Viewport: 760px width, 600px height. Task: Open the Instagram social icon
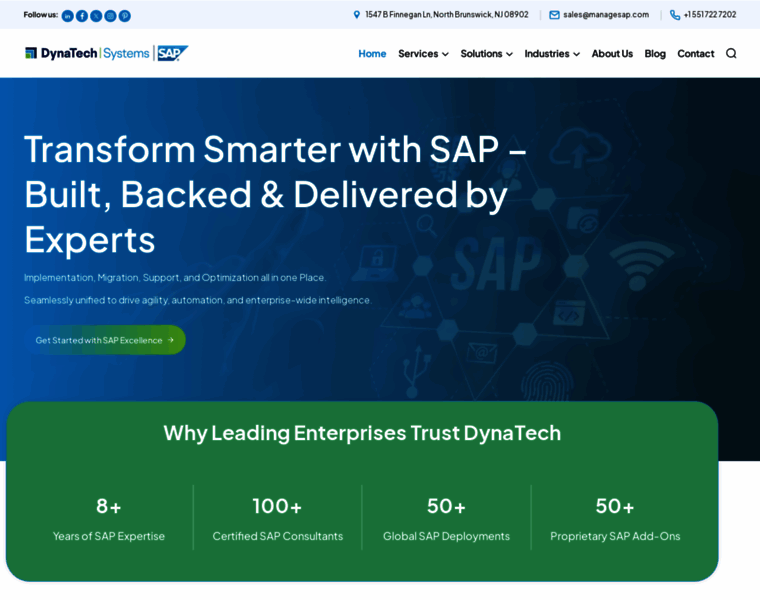point(110,15)
